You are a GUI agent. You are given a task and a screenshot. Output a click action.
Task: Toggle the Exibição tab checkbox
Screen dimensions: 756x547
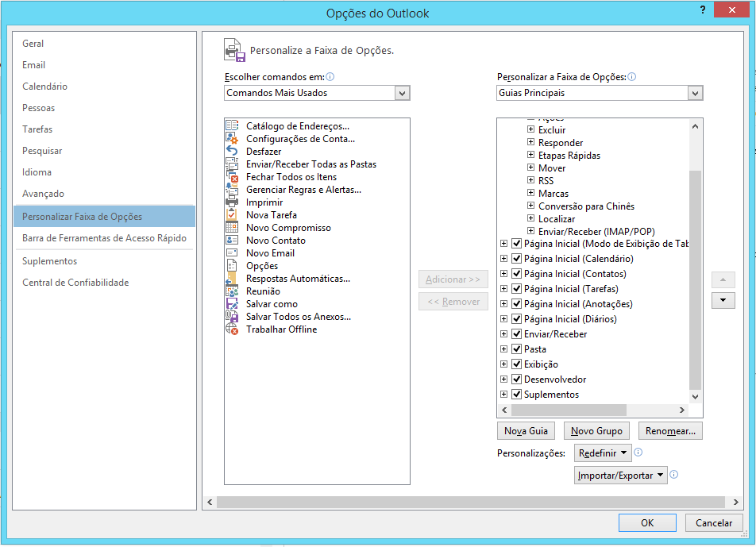(x=516, y=364)
